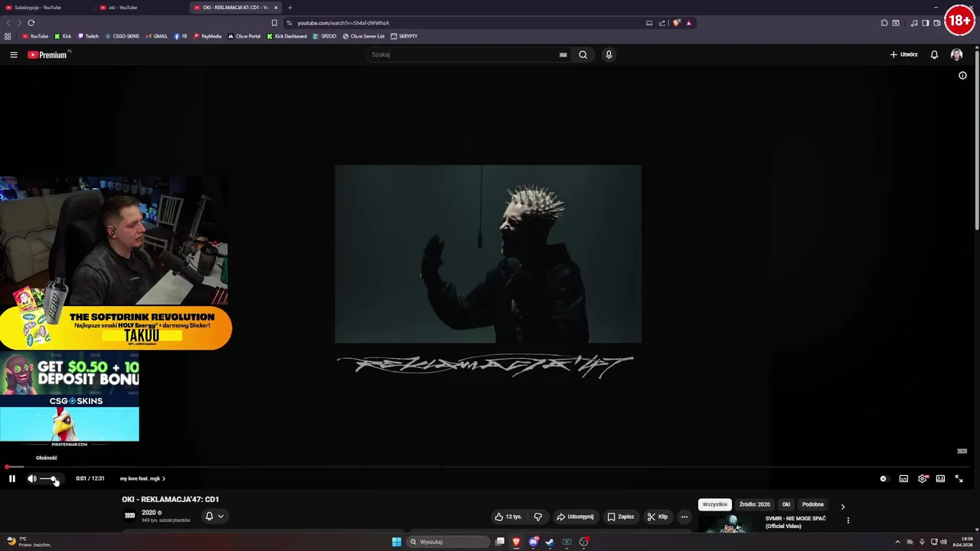Select the Oki filter chip

click(x=786, y=504)
